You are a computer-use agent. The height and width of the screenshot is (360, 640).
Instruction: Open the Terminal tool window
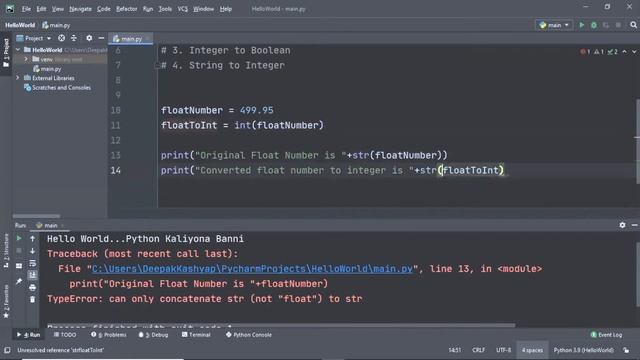click(196, 335)
